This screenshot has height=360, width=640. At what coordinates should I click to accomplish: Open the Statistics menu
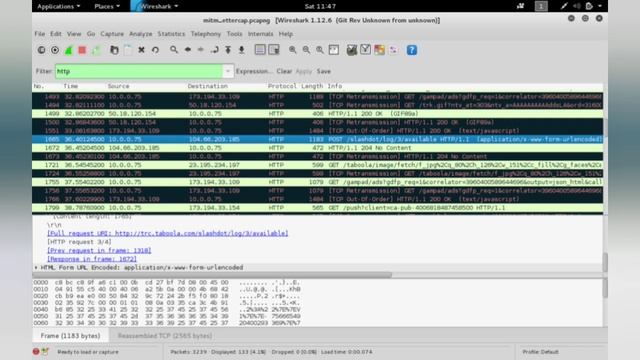point(171,34)
